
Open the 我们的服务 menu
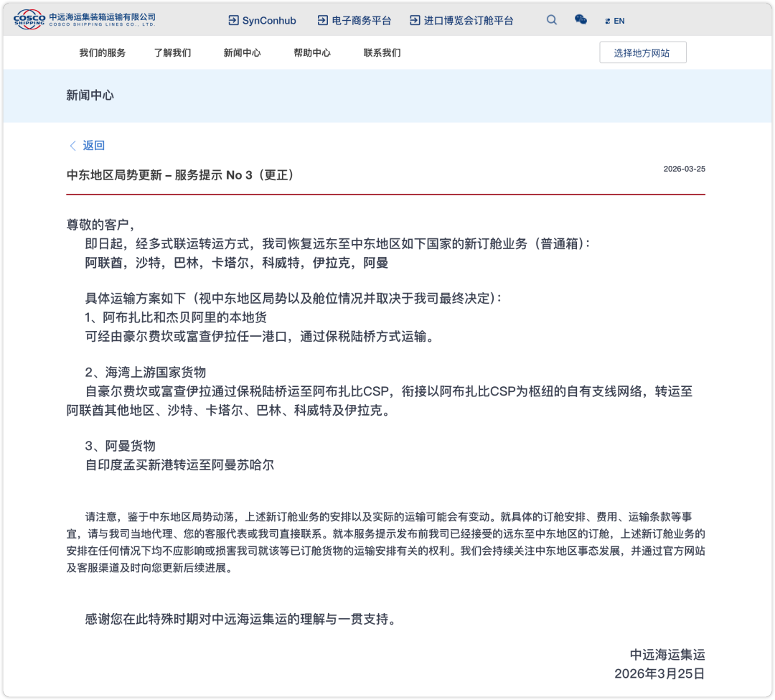(103, 53)
